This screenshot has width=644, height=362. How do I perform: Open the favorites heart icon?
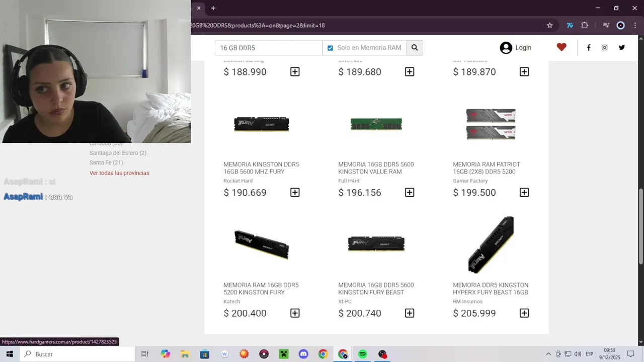561,47
